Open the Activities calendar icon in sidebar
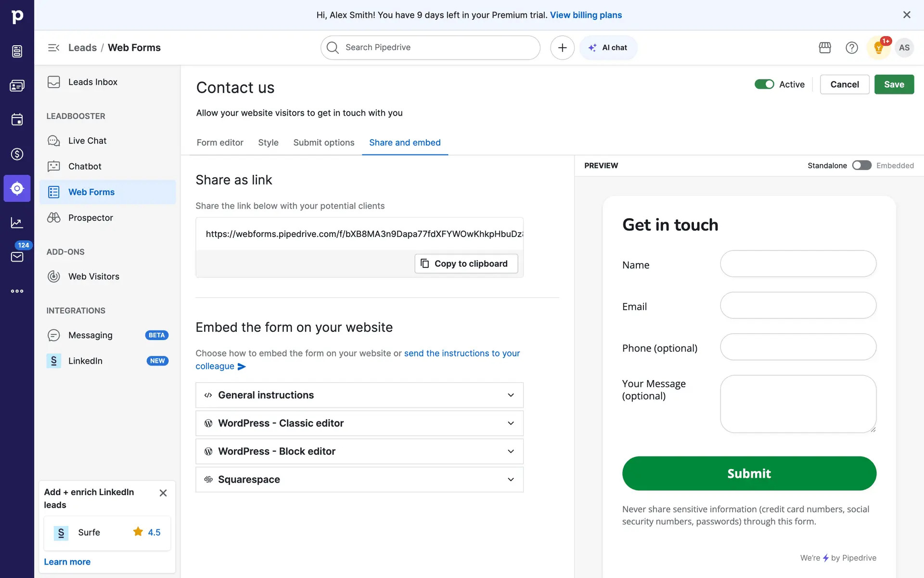 (x=17, y=120)
